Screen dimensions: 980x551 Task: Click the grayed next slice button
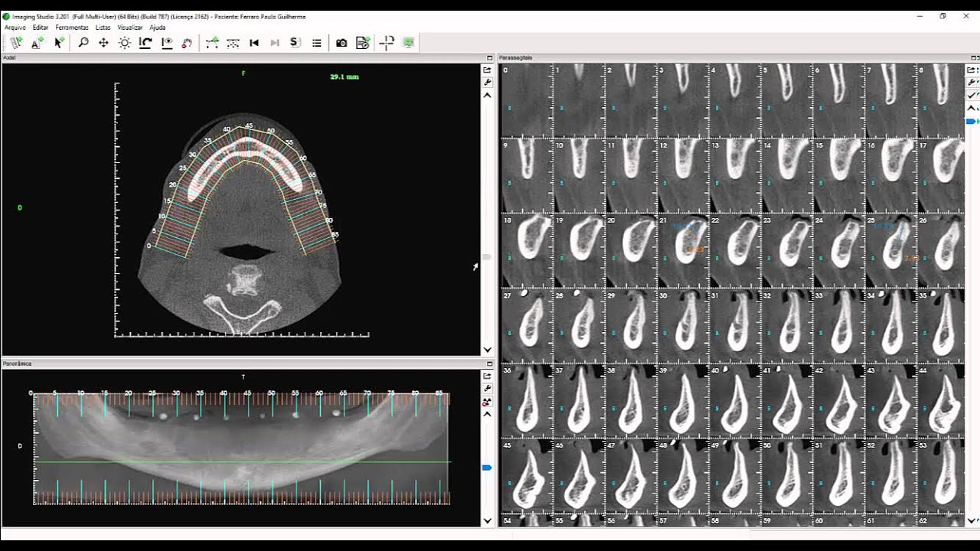(x=275, y=43)
